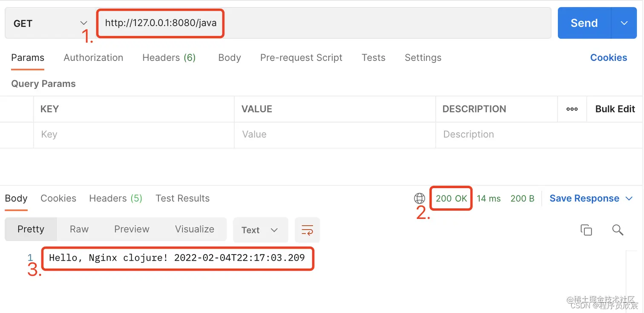The width and height of the screenshot is (644, 313).
Task: Switch to the request Body tab
Action: click(x=230, y=58)
